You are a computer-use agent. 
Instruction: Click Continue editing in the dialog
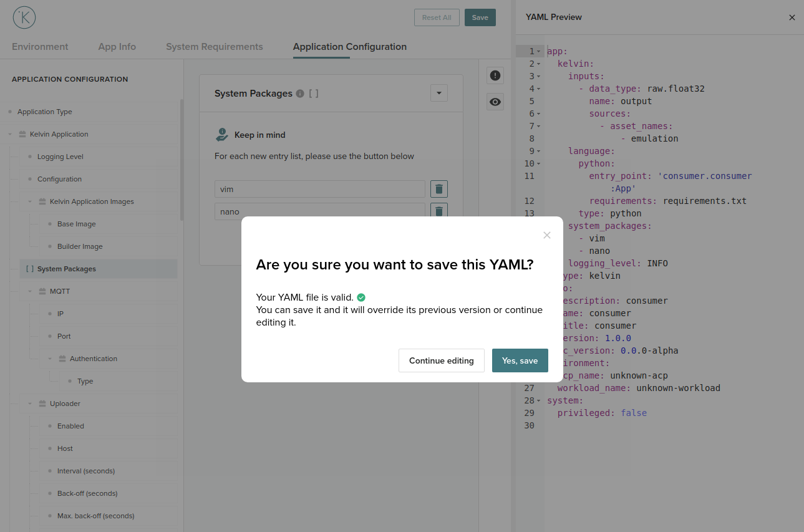coord(442,360)
